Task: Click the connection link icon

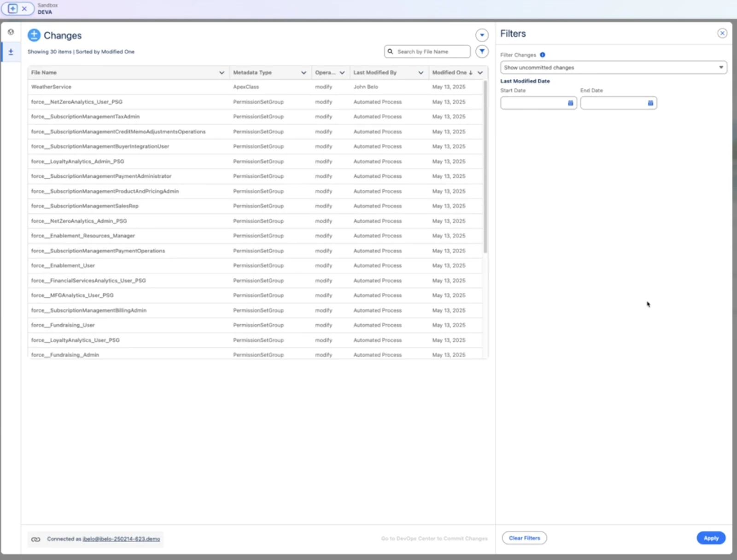Action: tap(36, 539)
